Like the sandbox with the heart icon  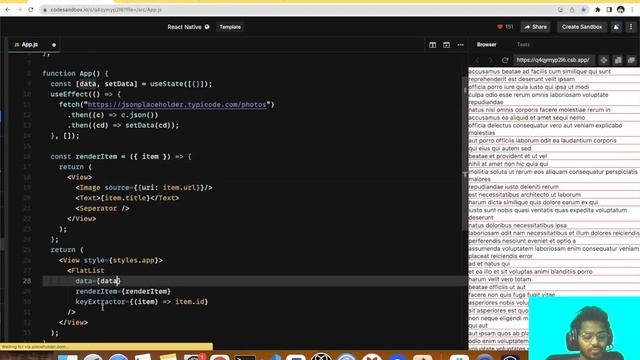500,27
